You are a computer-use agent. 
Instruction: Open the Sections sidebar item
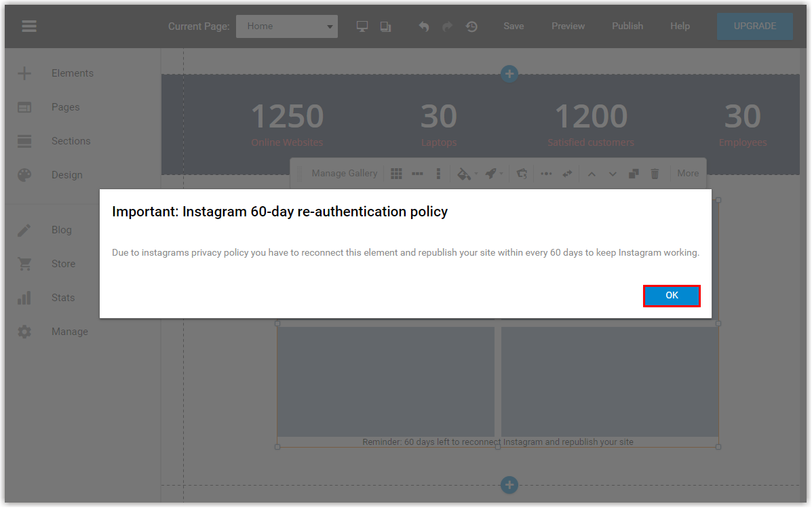click(71, 141)
